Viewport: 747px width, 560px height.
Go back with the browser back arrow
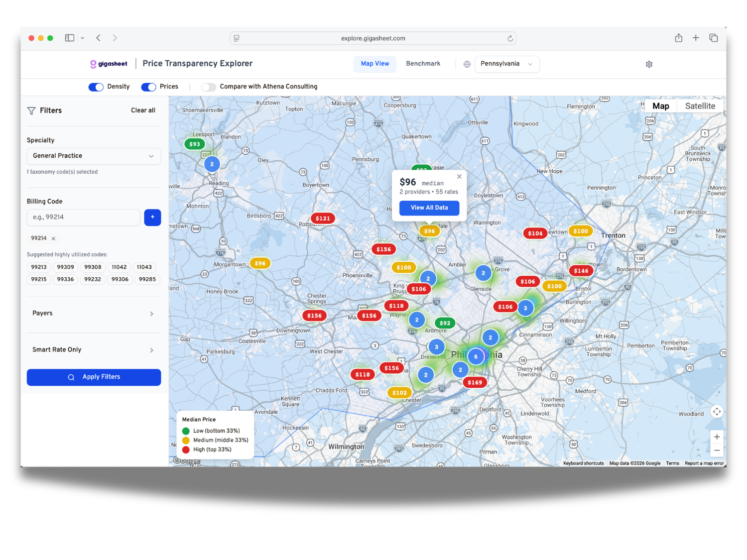99,38
